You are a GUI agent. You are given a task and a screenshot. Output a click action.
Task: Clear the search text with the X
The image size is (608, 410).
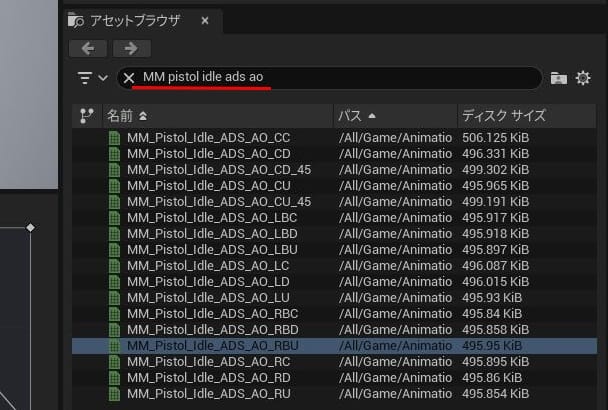(129, 78)
